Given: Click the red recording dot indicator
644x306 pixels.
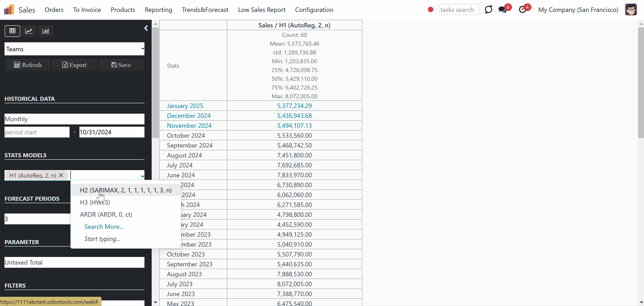Looking at the screenshot, I should (x=430, y=9).
